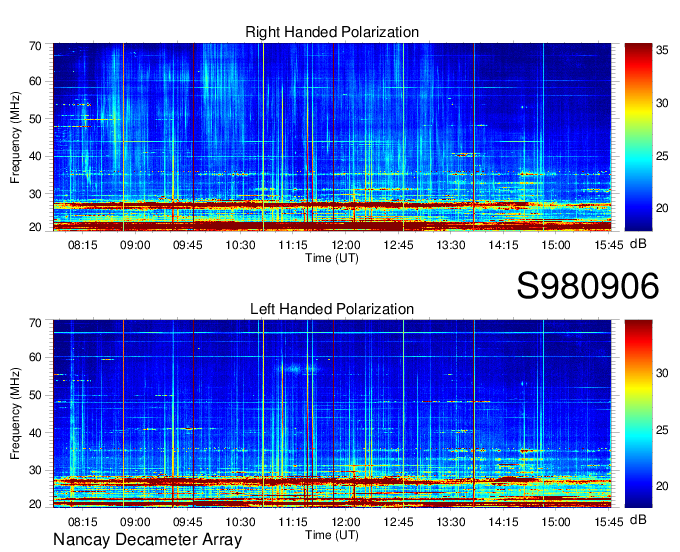Click the 08:15 time tick of the top plot
Image resolution: width=680 pixels, height=552 pixels.
[82, 245]
